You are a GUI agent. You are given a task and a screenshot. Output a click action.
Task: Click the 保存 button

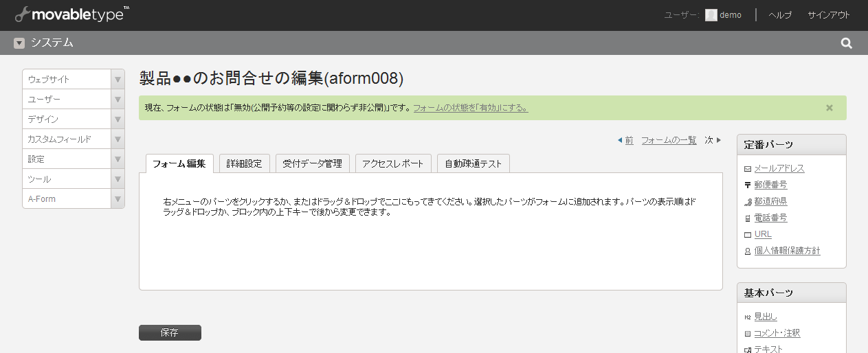tap(170, 332)
